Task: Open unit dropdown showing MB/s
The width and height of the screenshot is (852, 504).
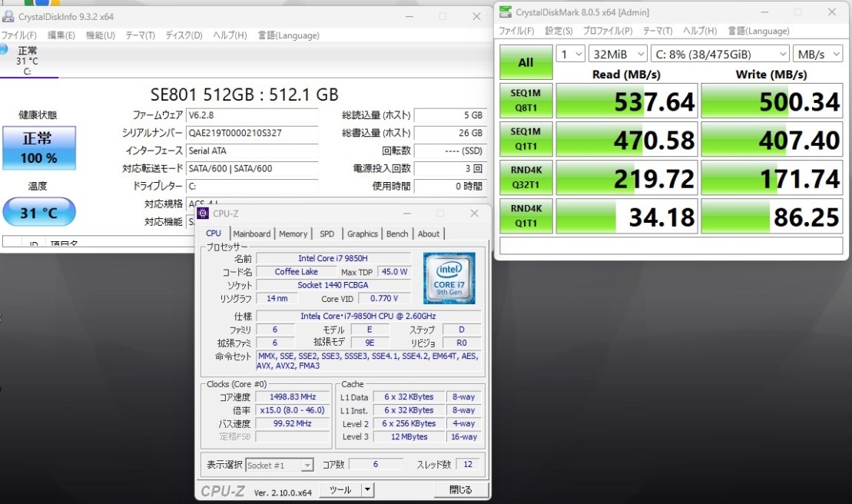Action: point(817,55)
